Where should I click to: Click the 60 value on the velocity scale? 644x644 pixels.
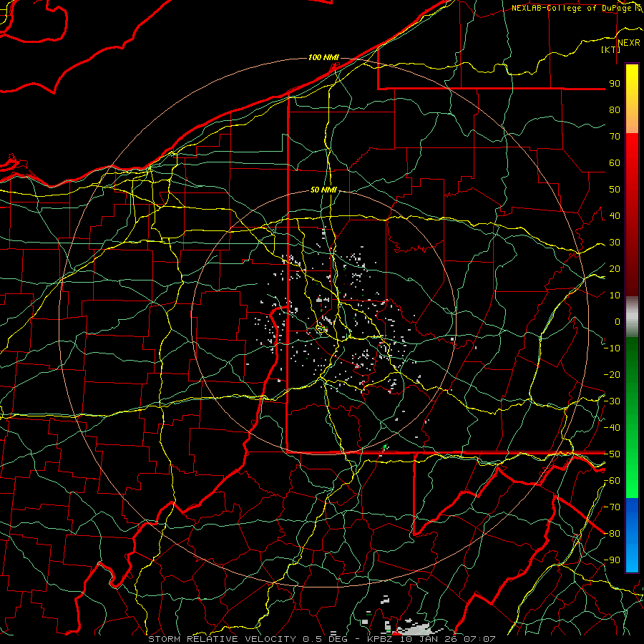[615, 162]
